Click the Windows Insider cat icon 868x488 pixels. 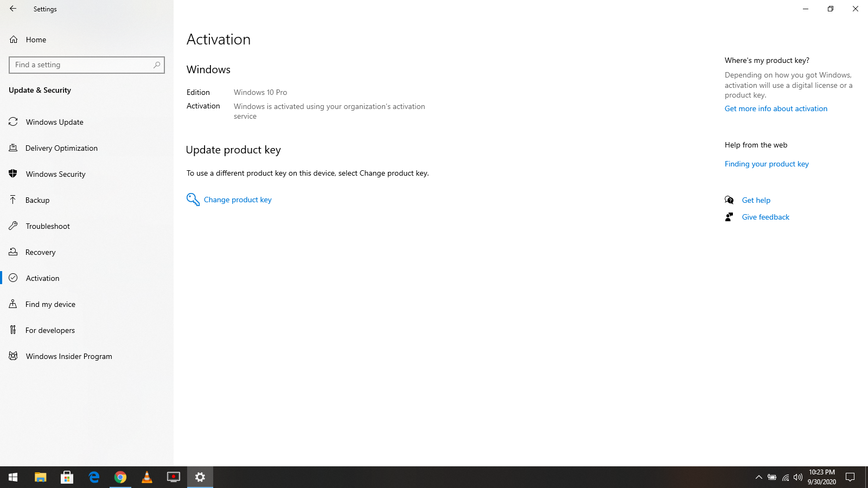click(13, 356)
